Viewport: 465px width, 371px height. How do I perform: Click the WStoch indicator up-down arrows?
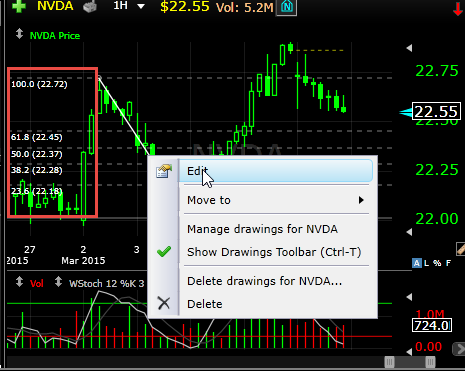(x=58, y=282)
